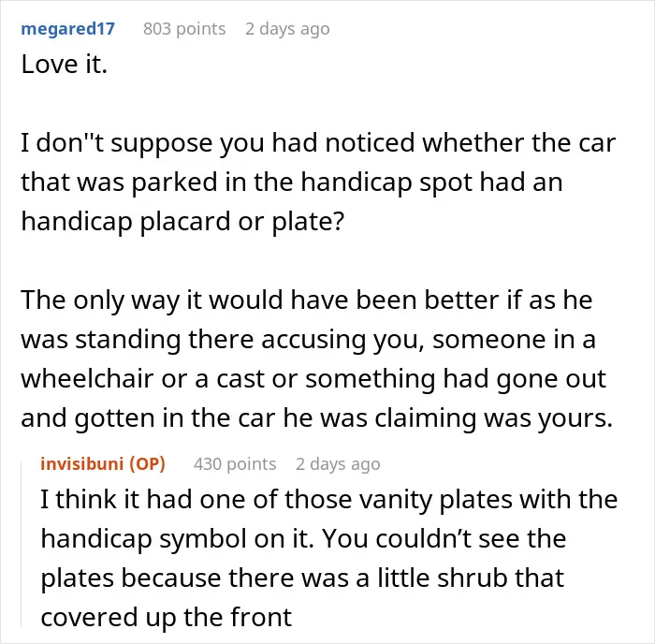Screen dimensions: 655x644
Task: Click the line starting 'I don"t suppose you'
Action: click(318, 143)
